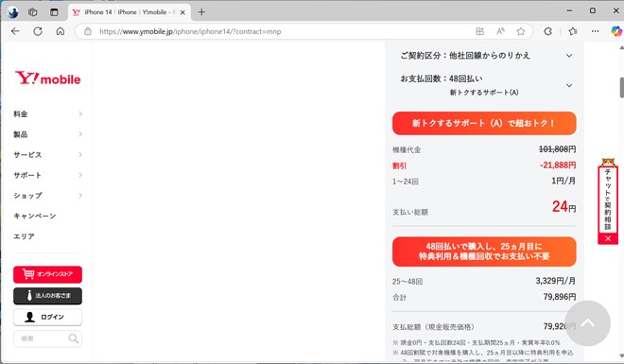Open a new tab with plus icon

(x=201, y=12)
